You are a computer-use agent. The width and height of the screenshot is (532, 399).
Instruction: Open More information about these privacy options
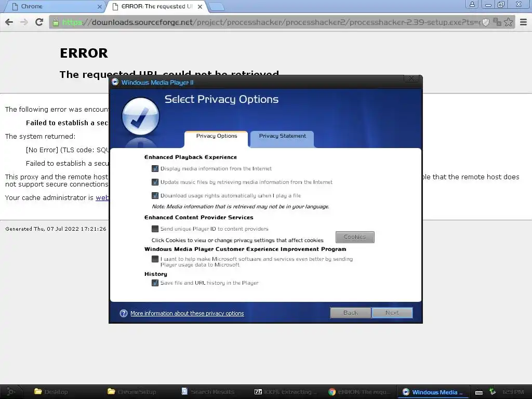187,313
